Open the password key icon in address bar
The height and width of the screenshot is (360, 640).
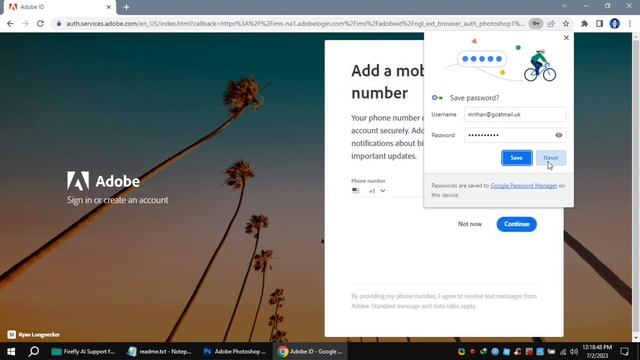(x=536, y=24)
